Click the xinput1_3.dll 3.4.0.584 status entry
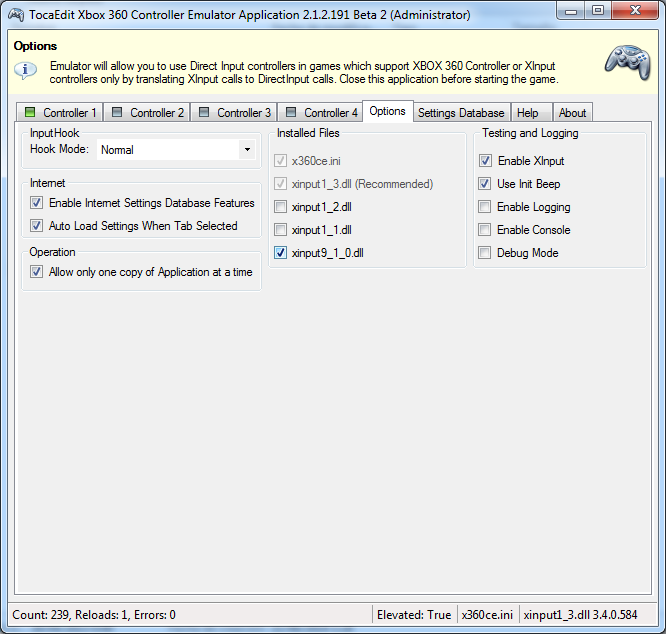Image resolution: width=666 pixels, height=634 pixels. click(580, 614)
